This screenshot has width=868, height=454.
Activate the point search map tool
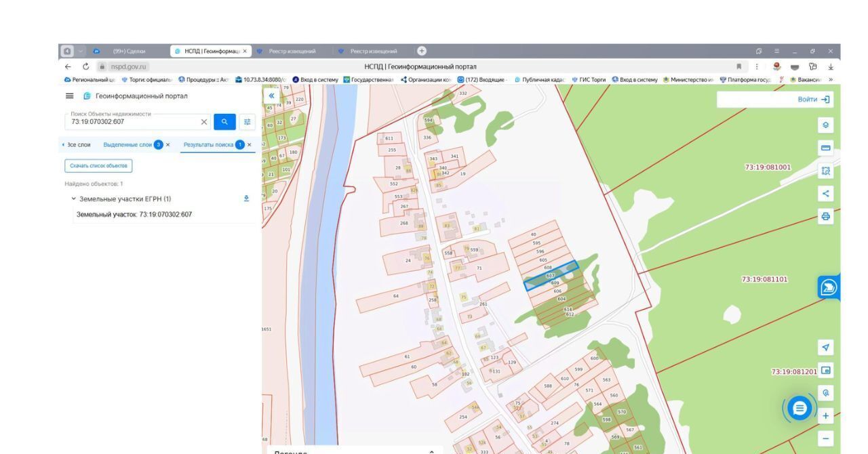click(x=825, y=393)
